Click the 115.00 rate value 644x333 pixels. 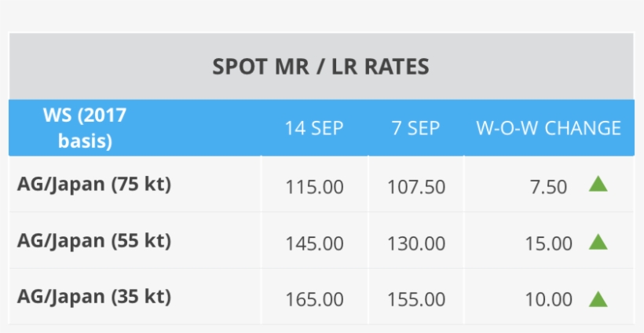(314, 188)
